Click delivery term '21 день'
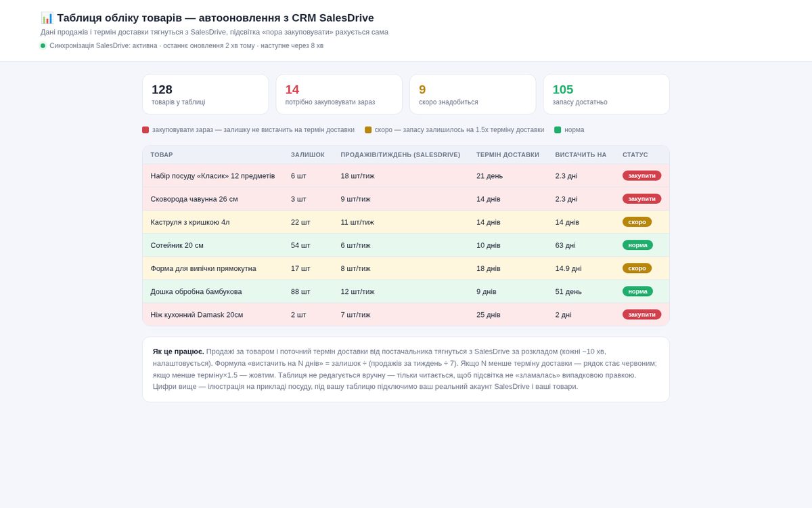The width and height of the screenshot is (812, 508). (489, 175)
